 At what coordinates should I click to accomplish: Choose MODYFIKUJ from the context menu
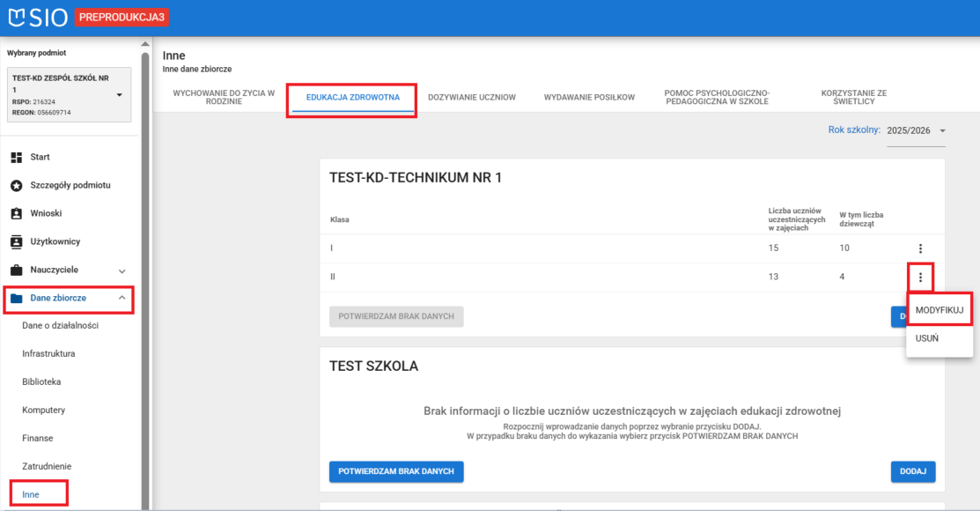(x=939, y=309)
